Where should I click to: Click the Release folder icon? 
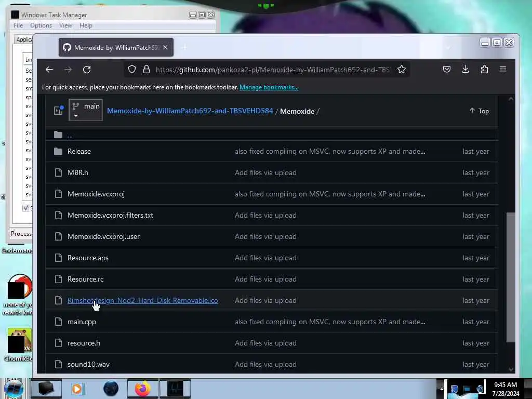(58, 151)
